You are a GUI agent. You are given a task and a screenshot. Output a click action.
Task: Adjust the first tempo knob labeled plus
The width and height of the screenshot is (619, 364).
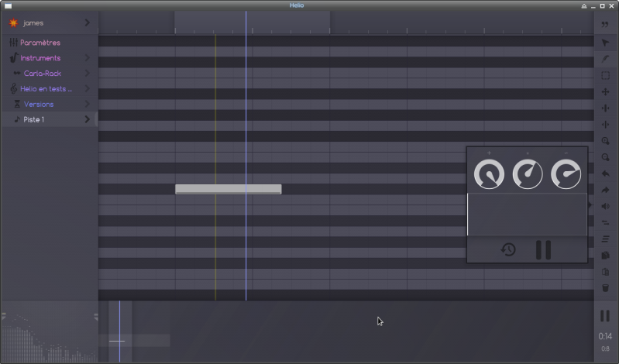489,174
